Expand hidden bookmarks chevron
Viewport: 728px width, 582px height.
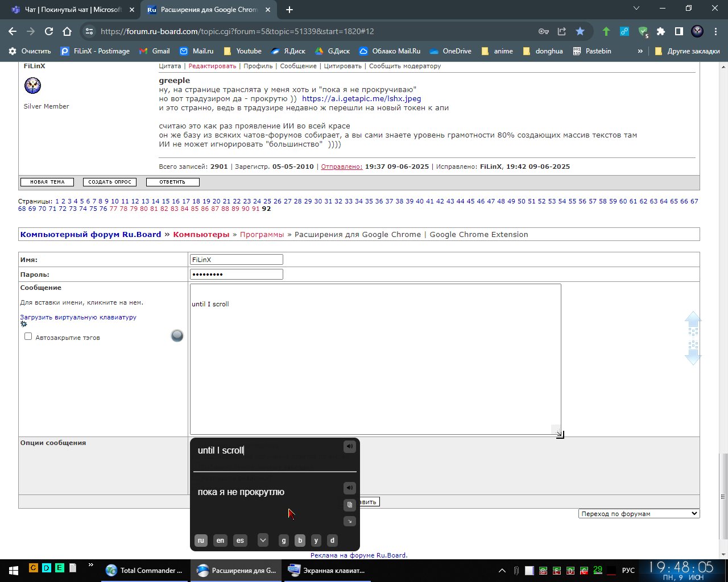pyautogui.click(x=640, y=51)
